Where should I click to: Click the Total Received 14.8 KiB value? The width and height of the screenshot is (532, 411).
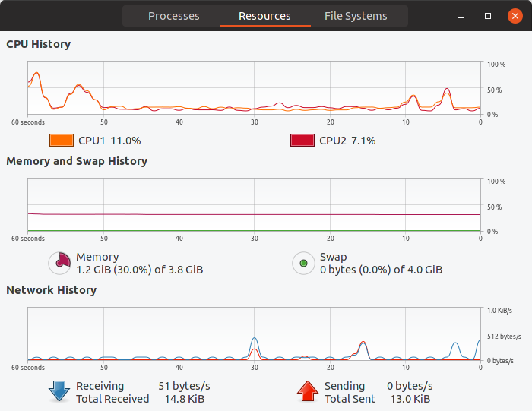185,399
